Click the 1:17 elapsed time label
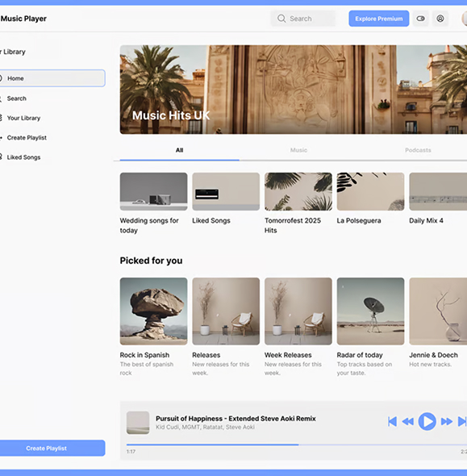Screen dimensions: 467x476 [x=131, y=452]
